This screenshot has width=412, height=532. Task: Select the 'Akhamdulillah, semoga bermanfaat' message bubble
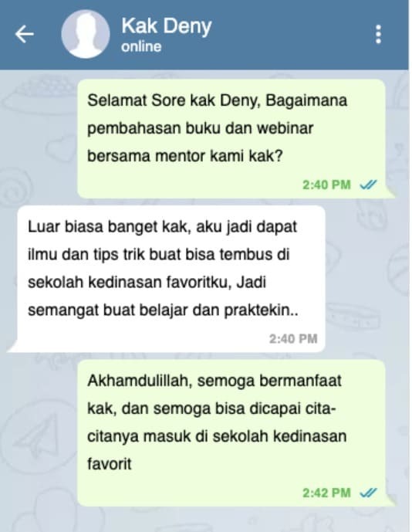(231, 433)
